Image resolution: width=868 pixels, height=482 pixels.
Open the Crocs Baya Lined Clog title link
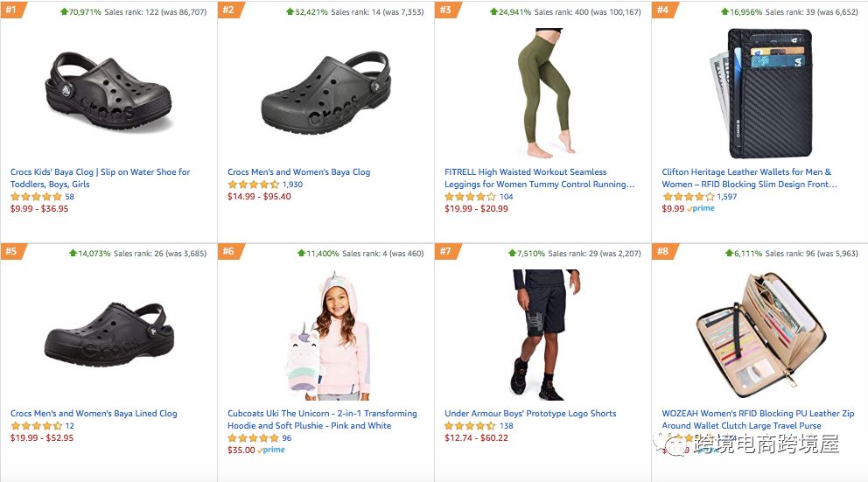click(x=94, y=414)
